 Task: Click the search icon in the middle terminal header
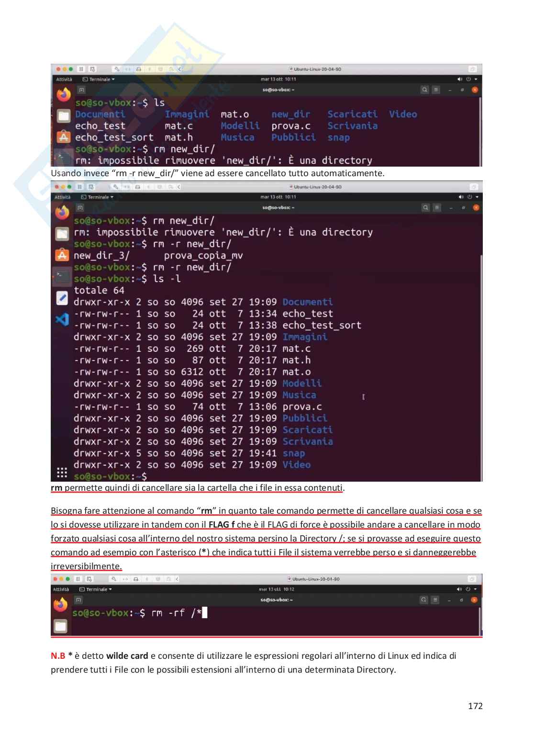click(425, 207)
